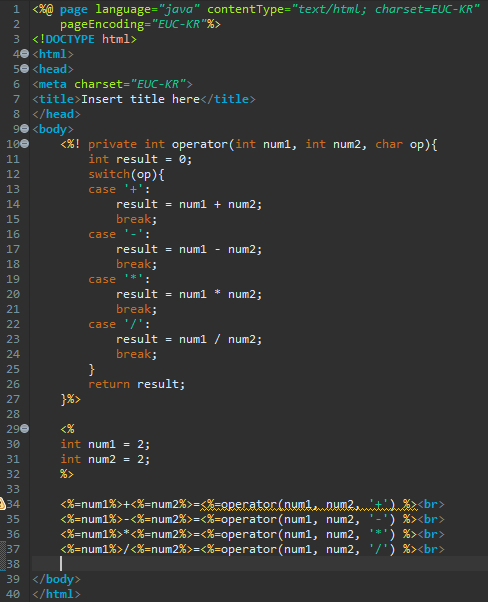Collapse the body fold marker on line 9
The width and height of the screenshot is (488, 602).
[25, 129]
